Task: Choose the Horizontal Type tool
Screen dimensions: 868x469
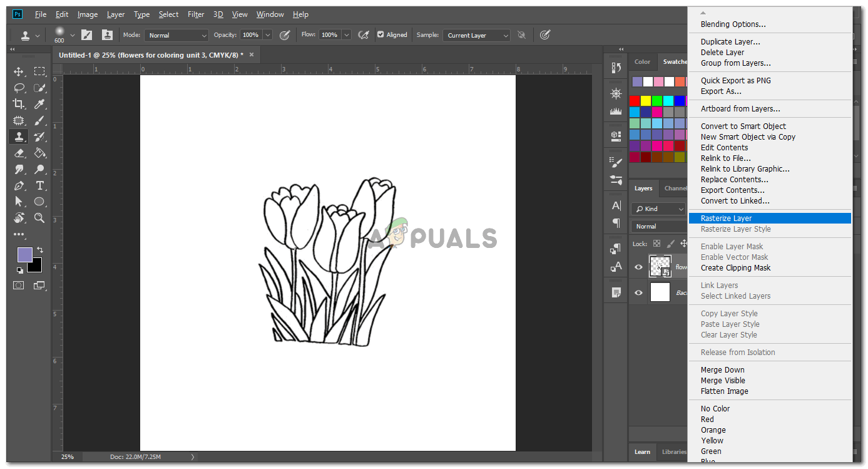Action: (x=39, y=185)
